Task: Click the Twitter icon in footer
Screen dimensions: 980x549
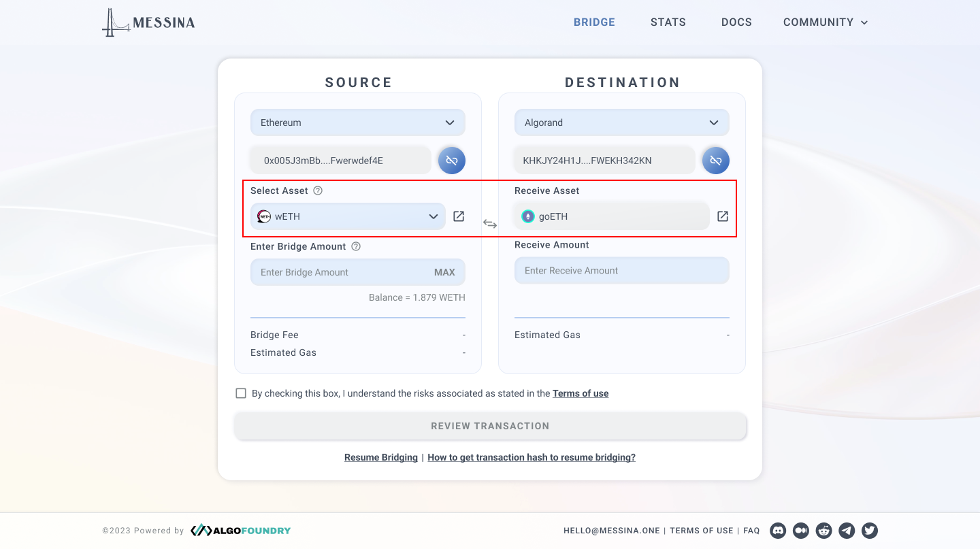Action: [x=870, y=531]
